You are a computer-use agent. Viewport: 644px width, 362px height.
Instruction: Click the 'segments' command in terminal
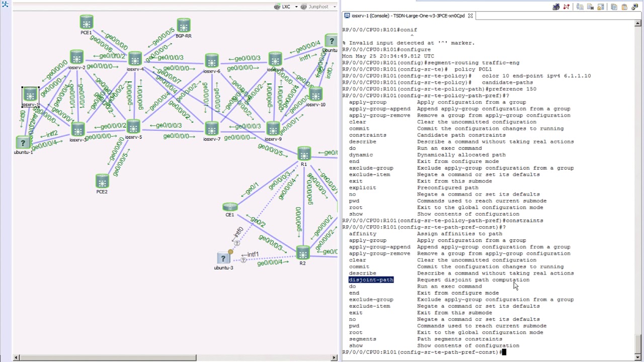(363, 339)
